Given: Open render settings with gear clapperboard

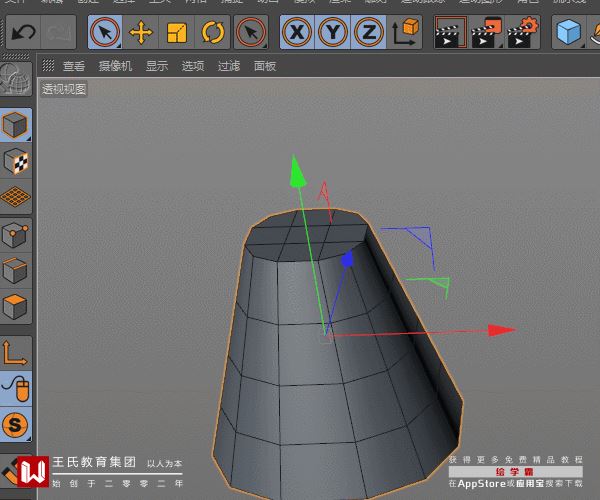Looking at the screenshot, I should [x=523, y=32].
